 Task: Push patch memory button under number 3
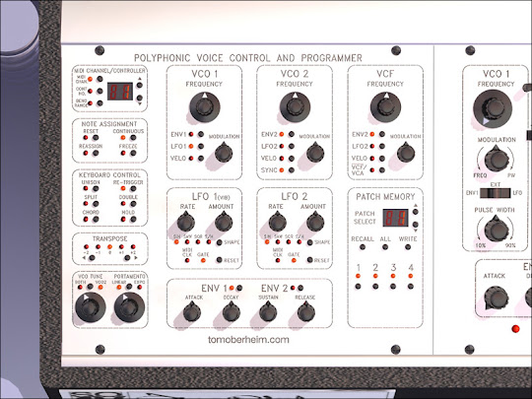[x=393, y=287]
